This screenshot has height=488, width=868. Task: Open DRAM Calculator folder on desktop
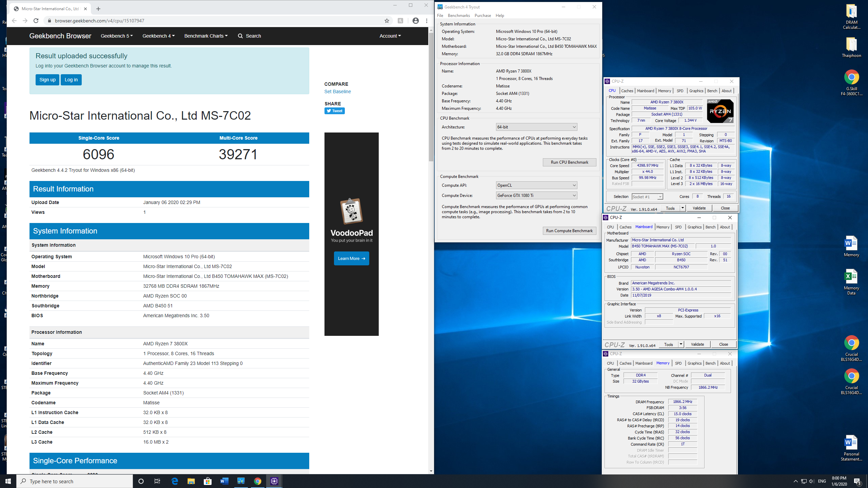click(x=851, y=17)
